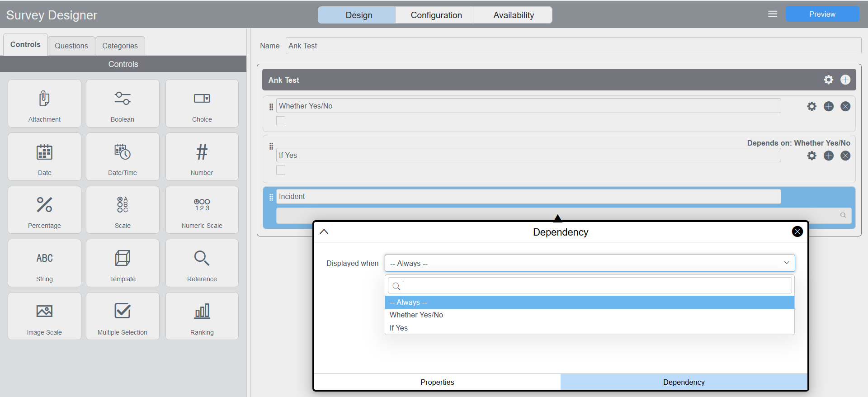Select the Date control
The height and width of the screenshot is (397, 868).
tap(44, 157)
